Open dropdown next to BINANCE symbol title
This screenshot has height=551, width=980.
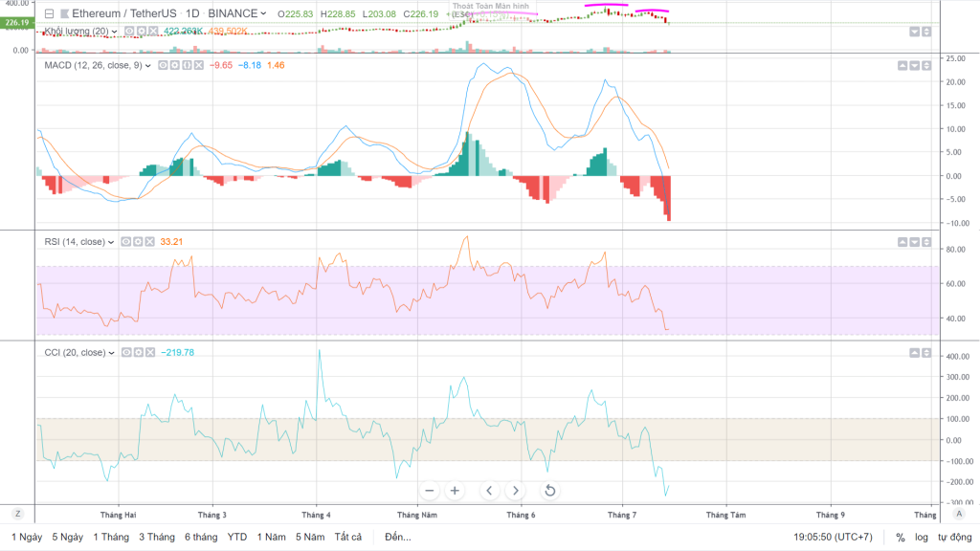click(263, 14)
